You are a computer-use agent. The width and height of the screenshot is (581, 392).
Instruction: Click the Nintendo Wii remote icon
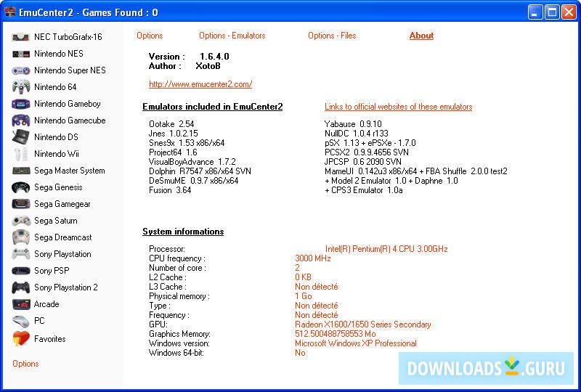[x=21, y=154]
